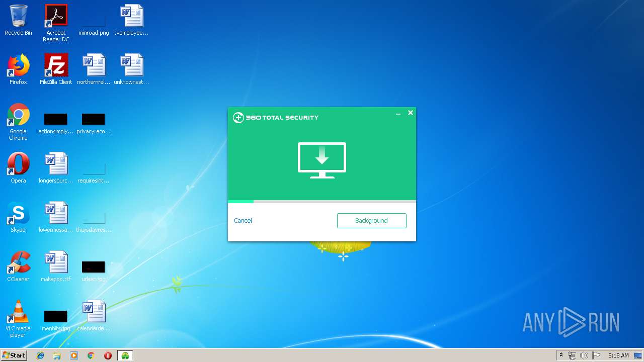Open FileZilla Client shortcut
The height and width of the screenshot is (362, 644).
click(x=56, y=69)
